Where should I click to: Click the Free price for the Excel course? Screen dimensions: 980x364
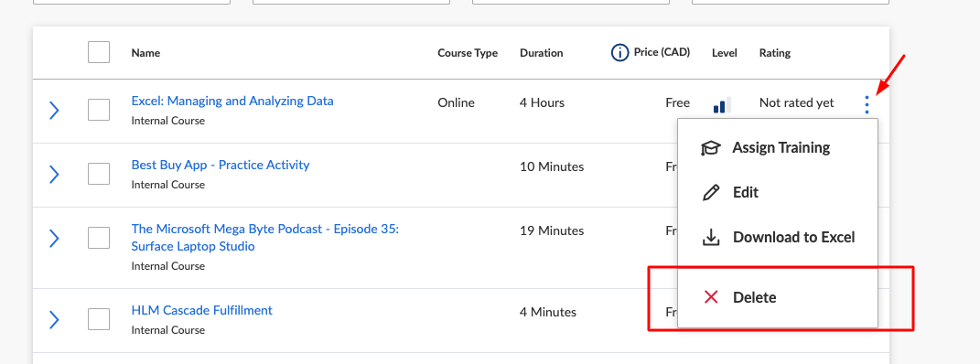677,103
